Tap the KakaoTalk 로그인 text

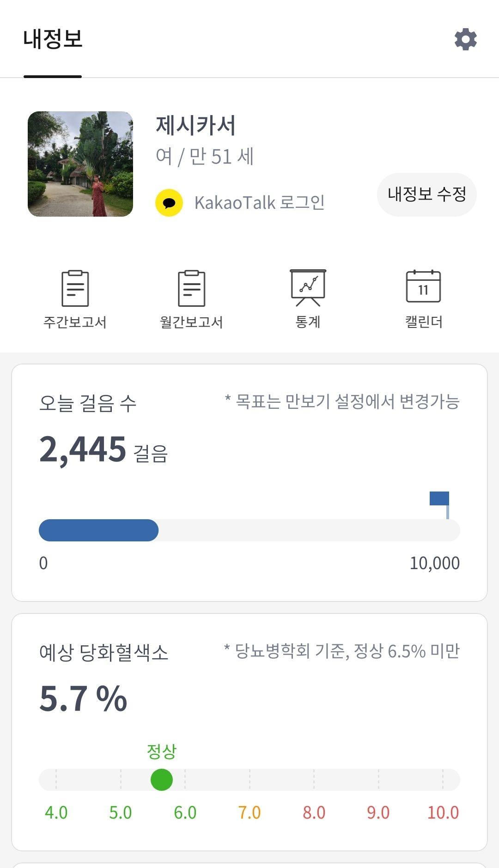pyautogui.click(x=259, y=203)
